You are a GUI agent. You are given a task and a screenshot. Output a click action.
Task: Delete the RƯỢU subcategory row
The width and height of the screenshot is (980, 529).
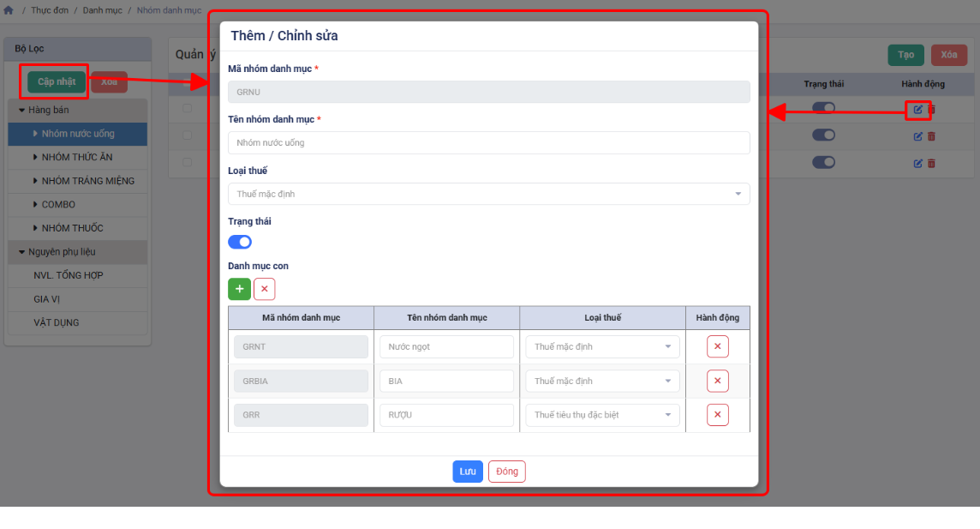(x=717, y=415)
